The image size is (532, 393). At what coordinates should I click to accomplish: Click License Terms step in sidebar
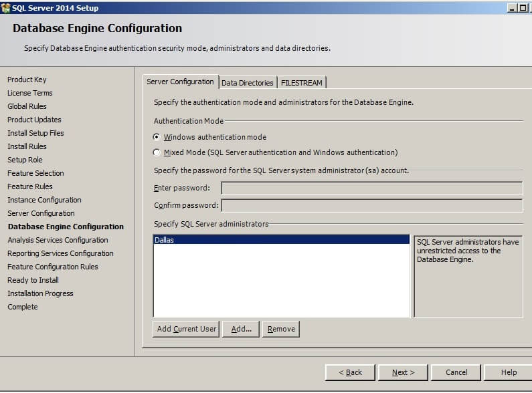tap(30, 93)
